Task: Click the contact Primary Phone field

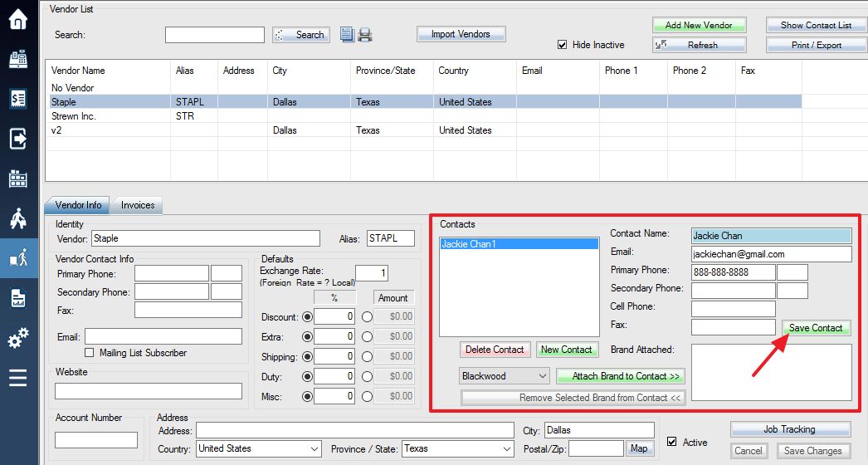Action: click(733, 272)
